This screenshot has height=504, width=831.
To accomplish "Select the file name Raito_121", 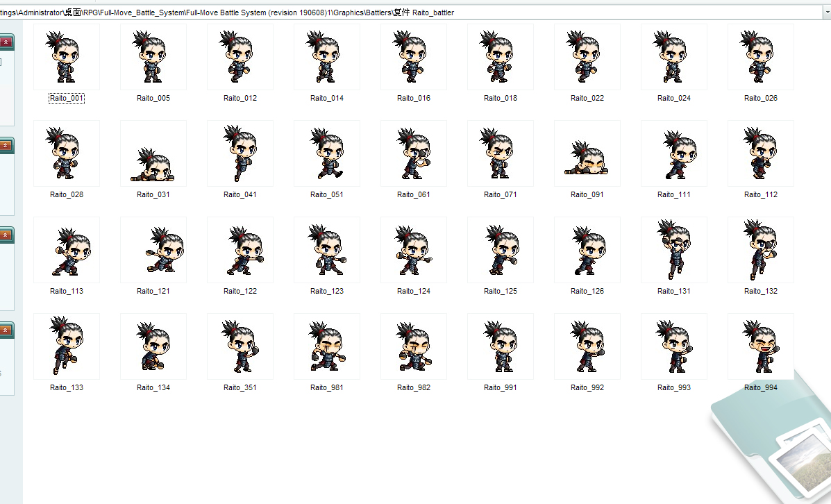I will pos(153,291).
